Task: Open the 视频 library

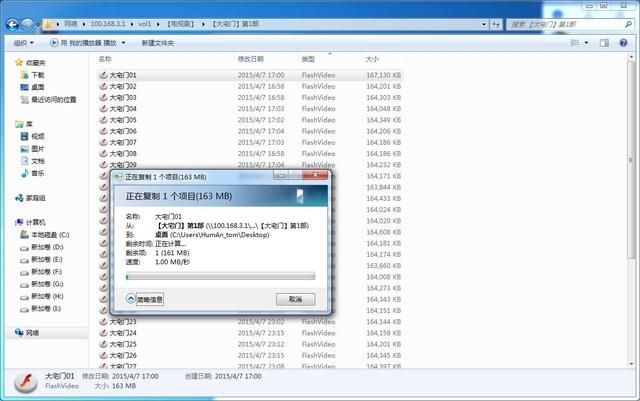Action: (x=38, y=136)
